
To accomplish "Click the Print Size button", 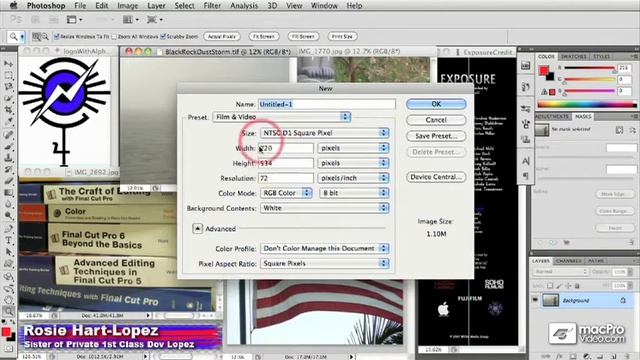I will 342,36.
